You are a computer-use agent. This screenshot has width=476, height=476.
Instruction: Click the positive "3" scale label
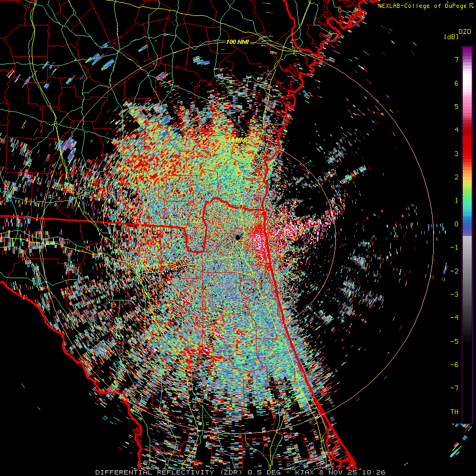pos(456,153)
